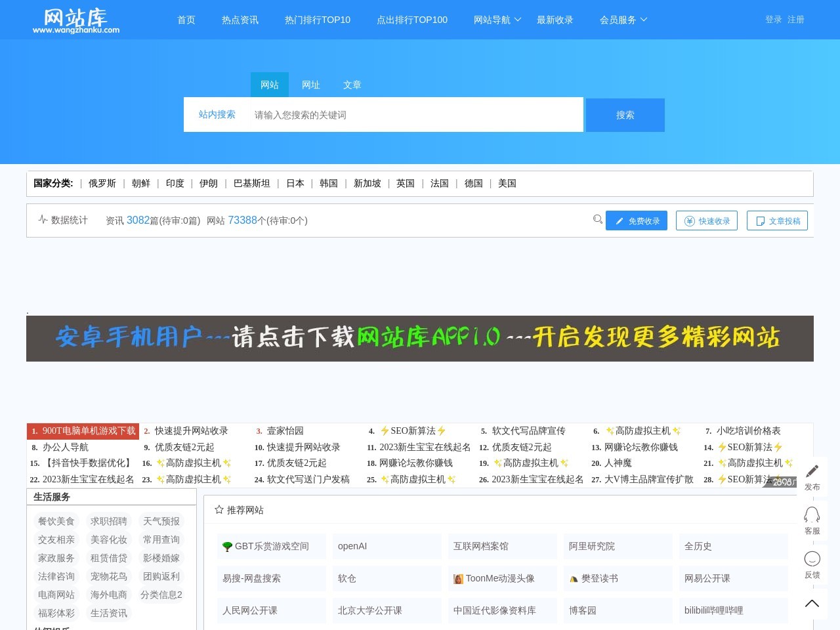Open 最新收录 navigation item
The image size is (840, 630).
click(555, 20)
